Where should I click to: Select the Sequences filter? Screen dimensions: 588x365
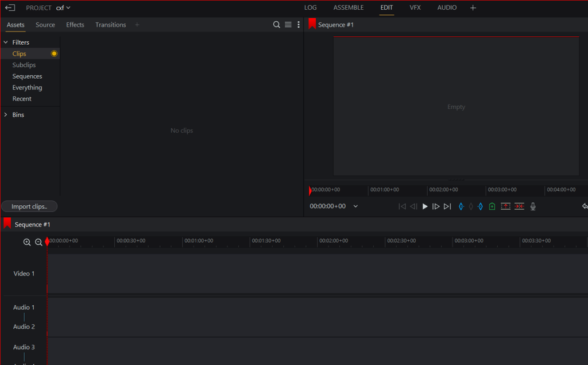coord(27,76)
